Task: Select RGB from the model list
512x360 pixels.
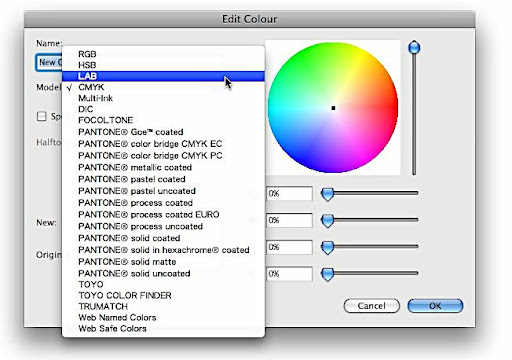Action: (x=163, y=54)
